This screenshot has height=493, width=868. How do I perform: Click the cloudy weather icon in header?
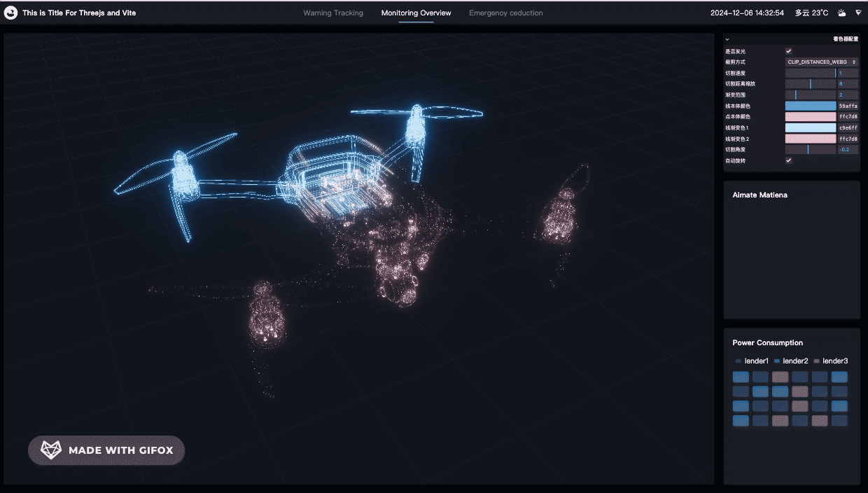[842, 13]
